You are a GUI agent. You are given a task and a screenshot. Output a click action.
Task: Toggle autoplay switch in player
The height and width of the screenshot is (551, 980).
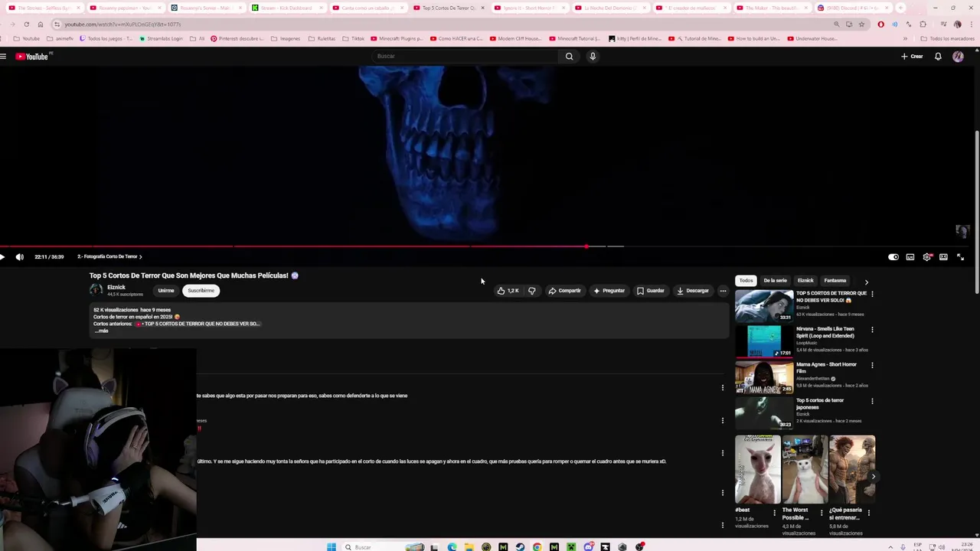pyautogui.click(x=893, y=257)
